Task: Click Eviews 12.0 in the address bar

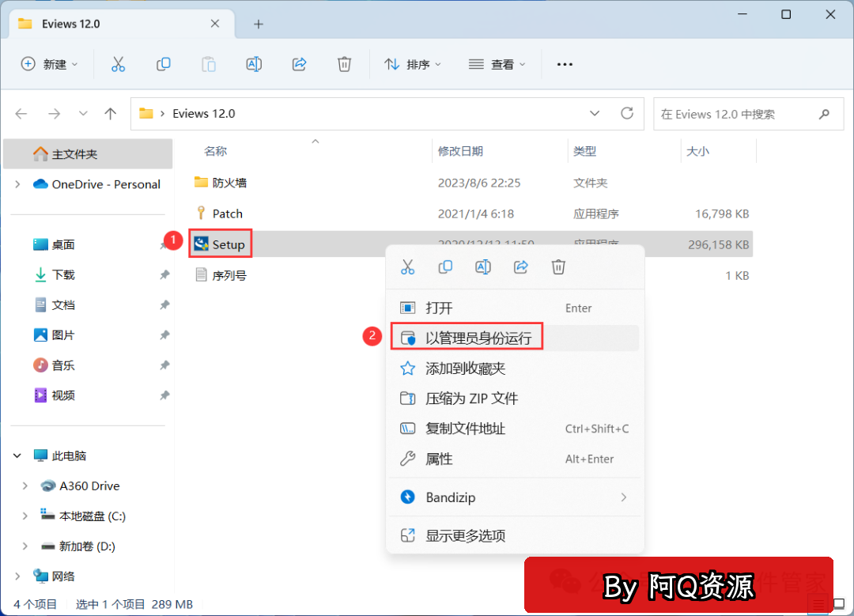Action: point(204,114)
